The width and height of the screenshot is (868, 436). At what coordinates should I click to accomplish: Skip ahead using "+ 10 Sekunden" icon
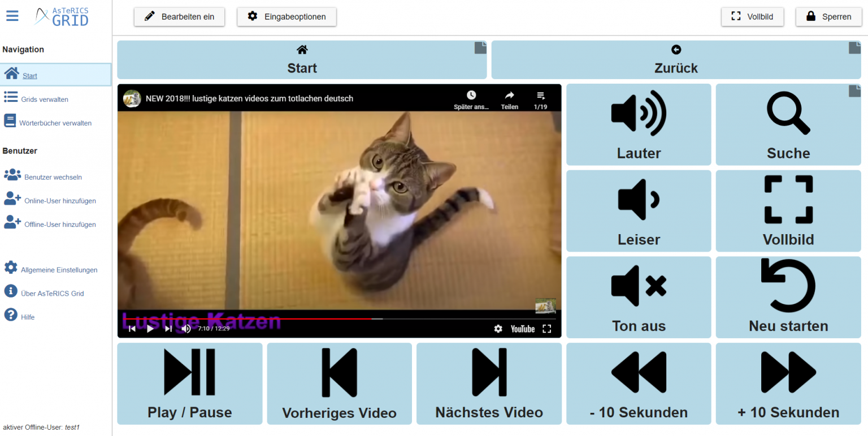(788, 383)
